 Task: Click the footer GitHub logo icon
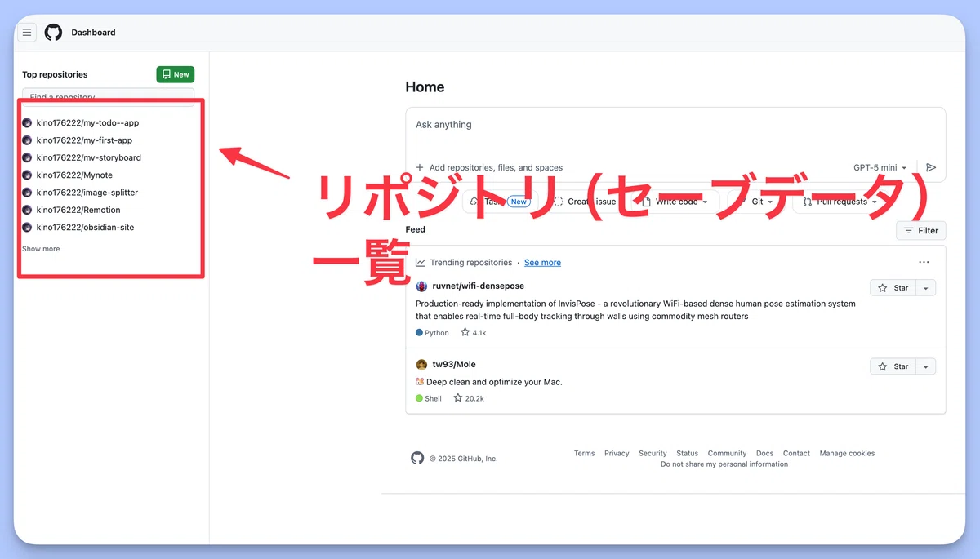417,458
